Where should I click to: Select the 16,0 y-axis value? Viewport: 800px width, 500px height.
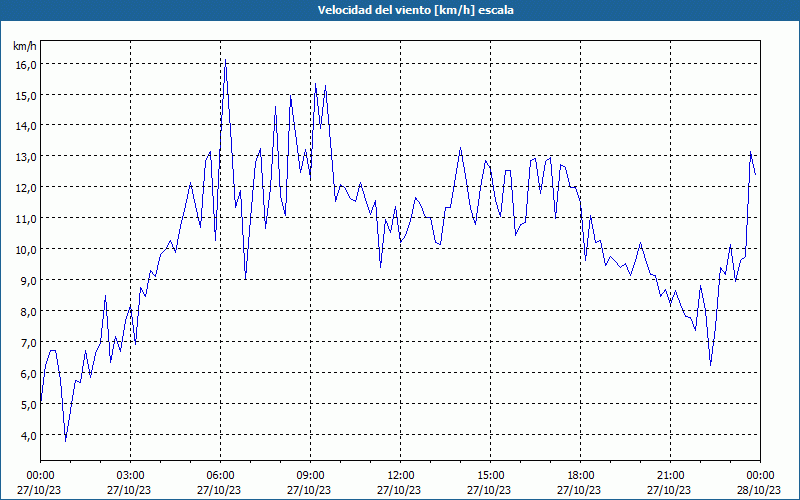pyautogui.click(x=27, y=65)
